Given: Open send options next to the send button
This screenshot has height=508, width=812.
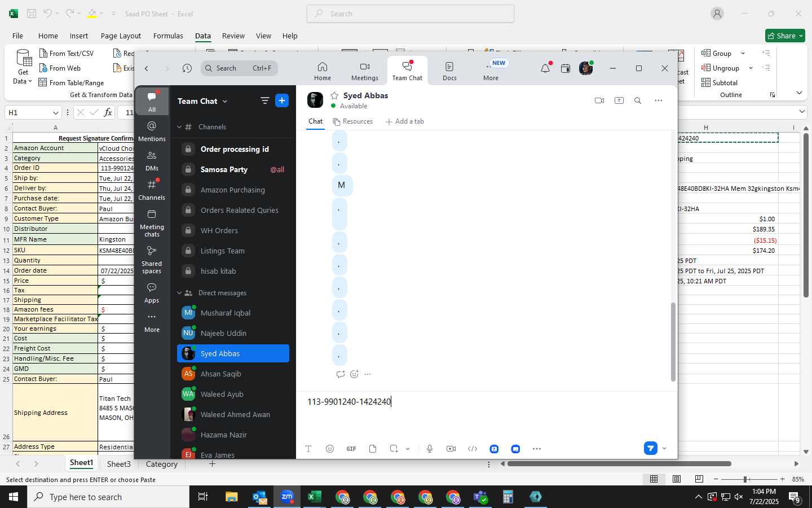Looking at the screenshot, I should [x=664, y=448].
